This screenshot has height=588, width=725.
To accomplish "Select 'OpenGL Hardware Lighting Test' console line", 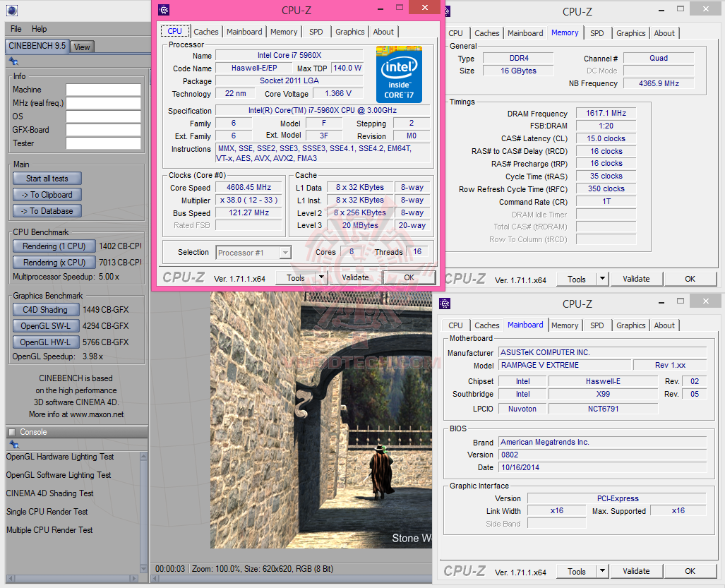I will tap(59, 457).
